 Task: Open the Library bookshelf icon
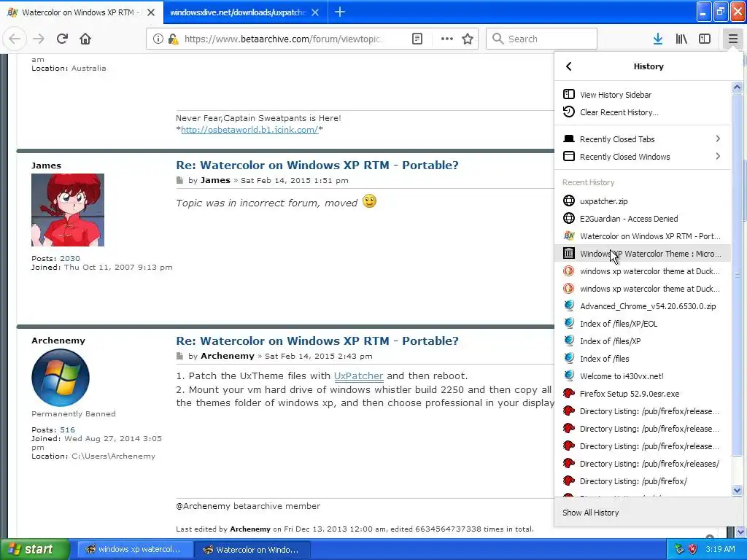point(681,39)
